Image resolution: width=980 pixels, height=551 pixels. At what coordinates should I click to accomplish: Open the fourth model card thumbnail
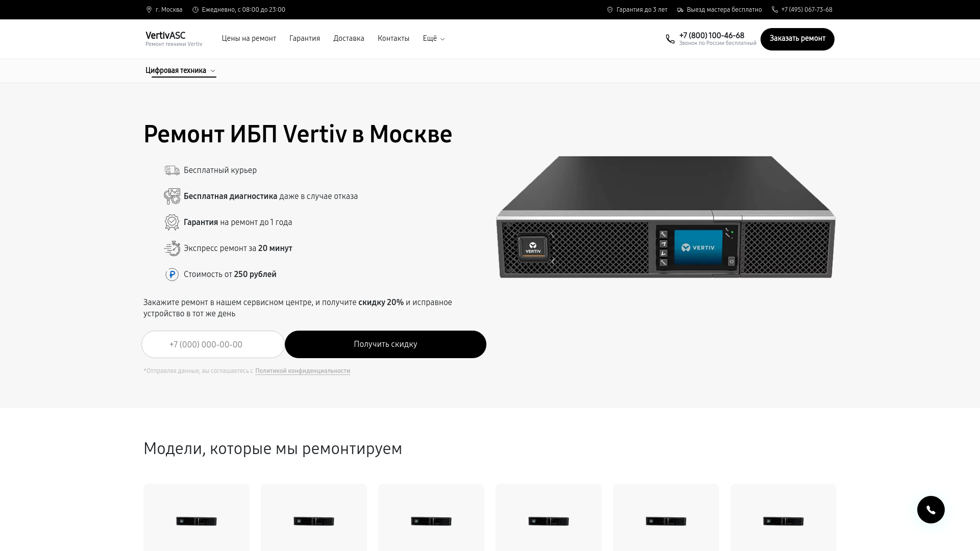click(x=549, y=521)
